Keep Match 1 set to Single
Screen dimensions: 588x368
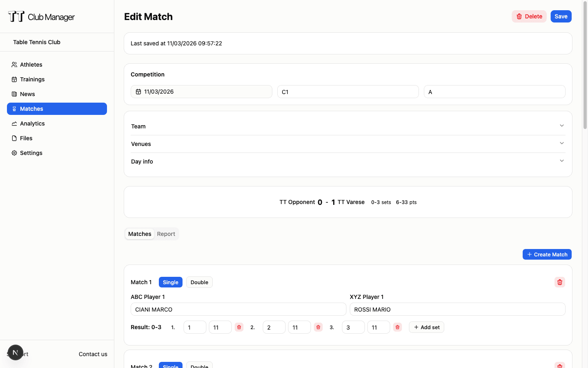170,282
